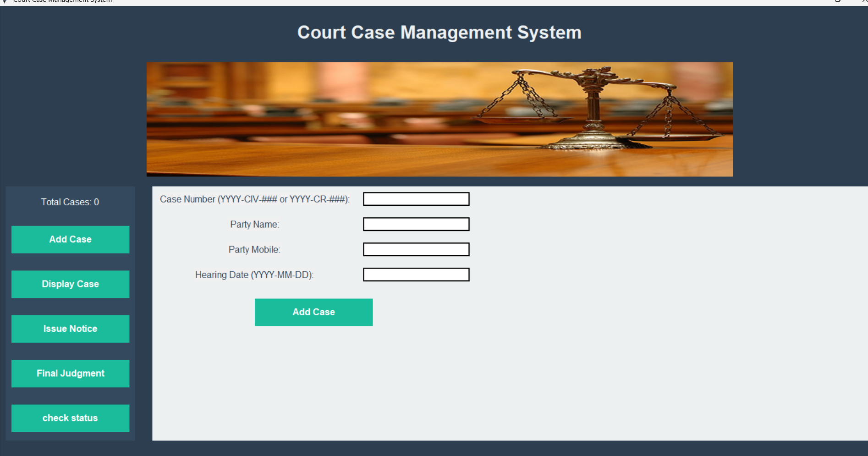This screenshot has height=456, width=868.
Task: Open the Display Case section
Action: [70, 284]
